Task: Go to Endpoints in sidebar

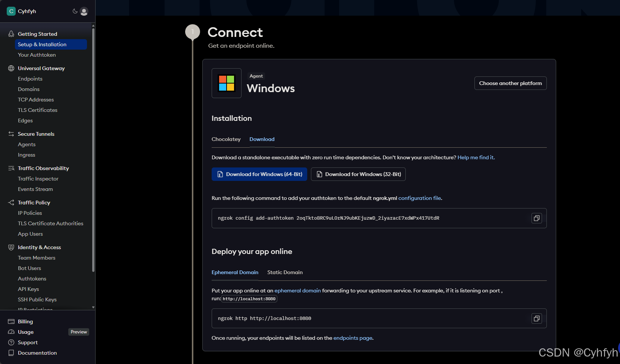Action: point(30,79)
